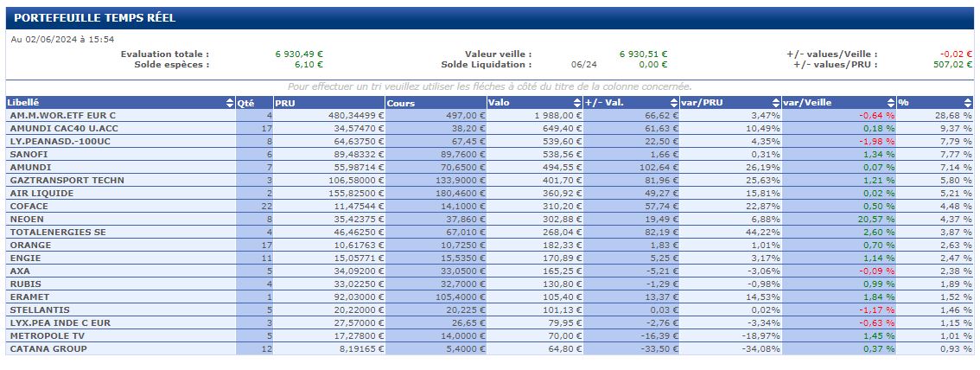Sort by % column arrows
Screen dimensions: 980x370
click(x=968, y=103)
